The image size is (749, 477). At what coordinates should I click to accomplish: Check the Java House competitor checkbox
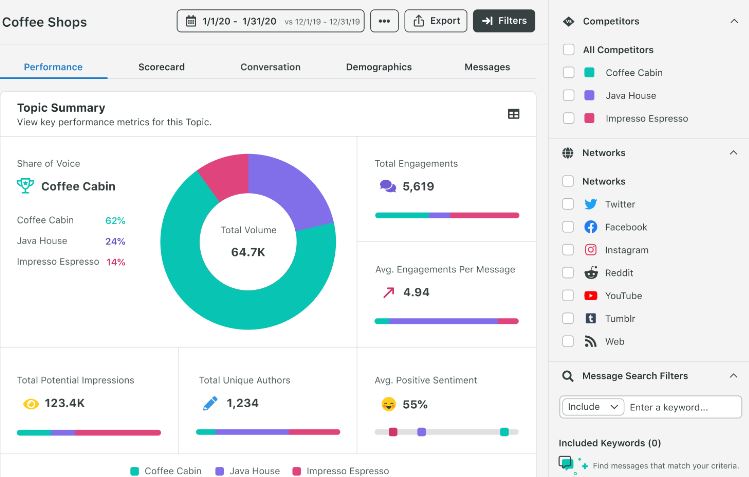[x=568, y=95]
